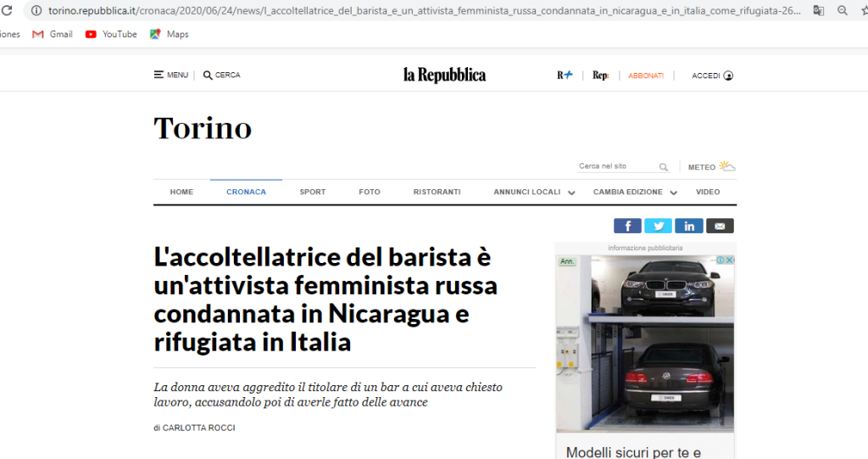
Task: Open METEO weather link
Action: (701, 167)
